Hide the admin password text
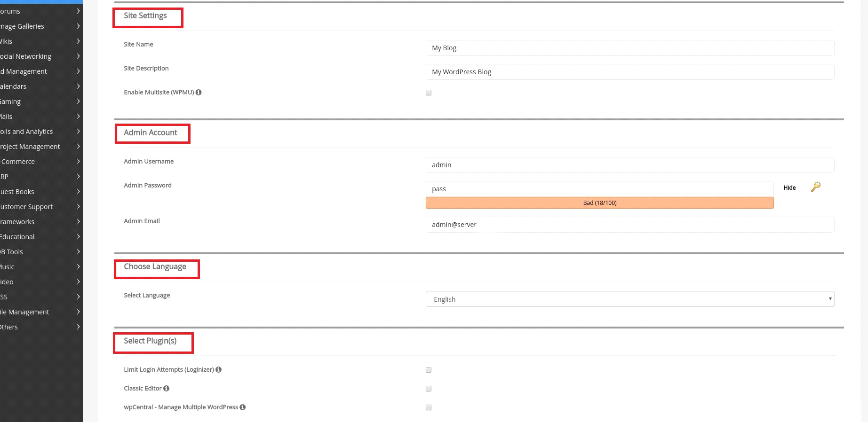The width and height of the screenshot is (868, 422). click(x=789, y=188)
